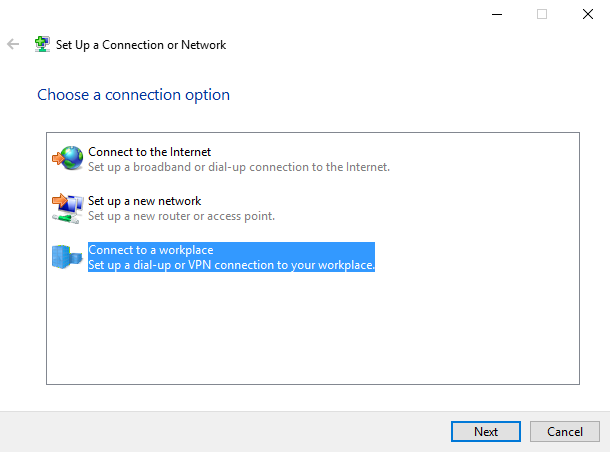
Task: Click the disabled maximize button in the title bar
Action: click(x=542, y=14)
